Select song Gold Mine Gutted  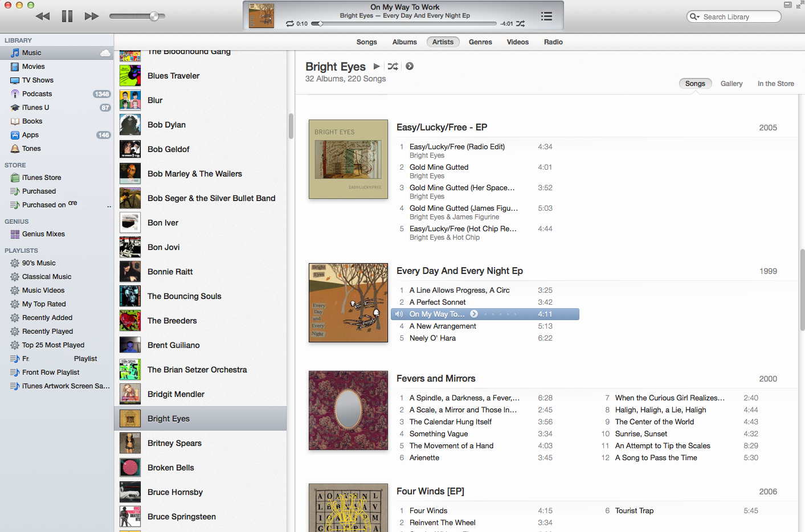tap(439, 167)
